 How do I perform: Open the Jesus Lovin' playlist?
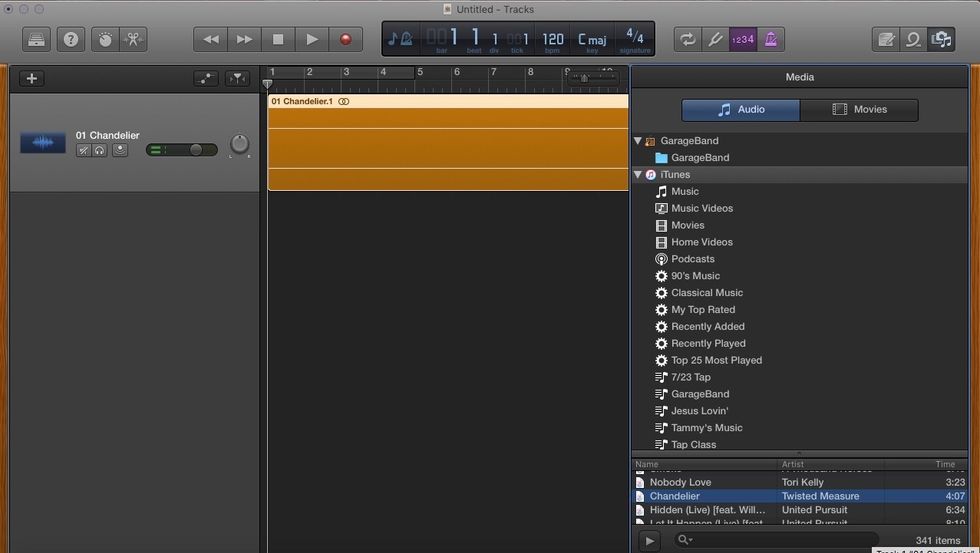coord(691,411)
